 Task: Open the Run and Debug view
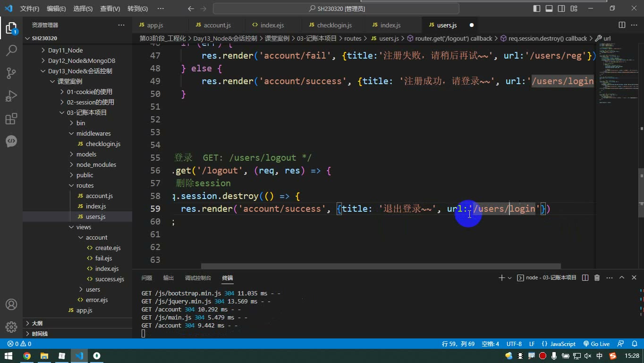(11, 96)
